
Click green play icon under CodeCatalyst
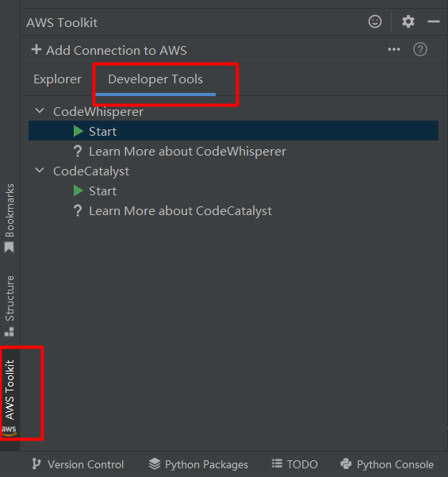pyautogui.click(x=78, y=191)
